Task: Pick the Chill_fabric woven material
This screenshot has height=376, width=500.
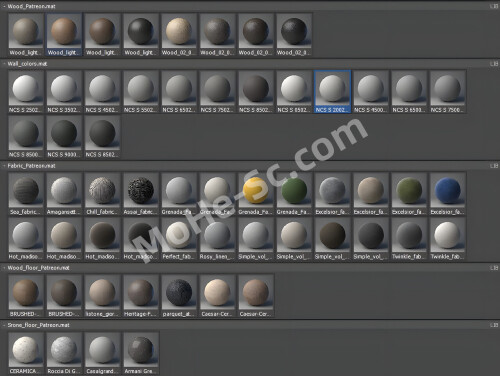Action: [102, 194]
